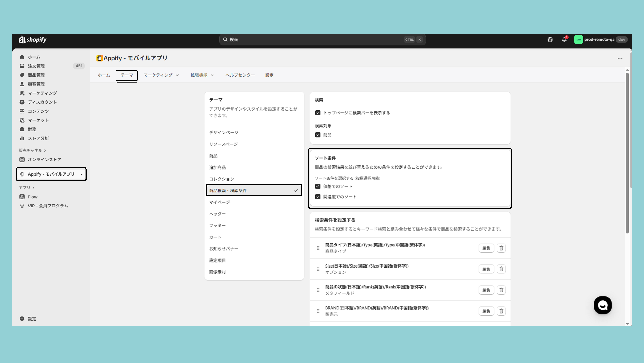This screenshot has height=363, width=644.
Task: Switch to ヘルプセンター tab
Action: pos(240,75)
